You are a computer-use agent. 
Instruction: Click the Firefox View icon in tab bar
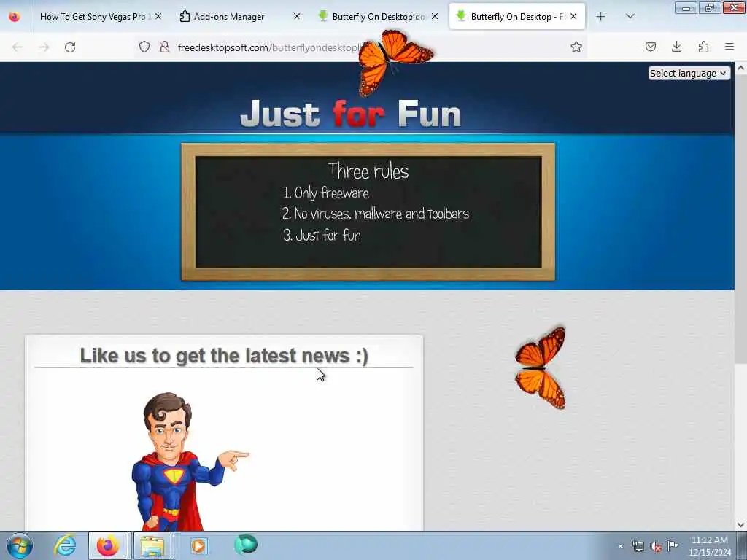[x=15, y=17]
